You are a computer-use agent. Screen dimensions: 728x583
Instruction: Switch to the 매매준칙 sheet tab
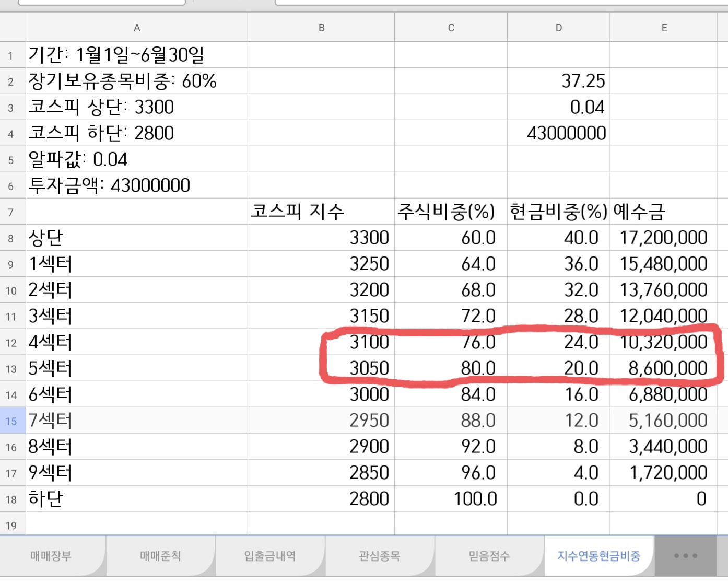coord(160,556)
